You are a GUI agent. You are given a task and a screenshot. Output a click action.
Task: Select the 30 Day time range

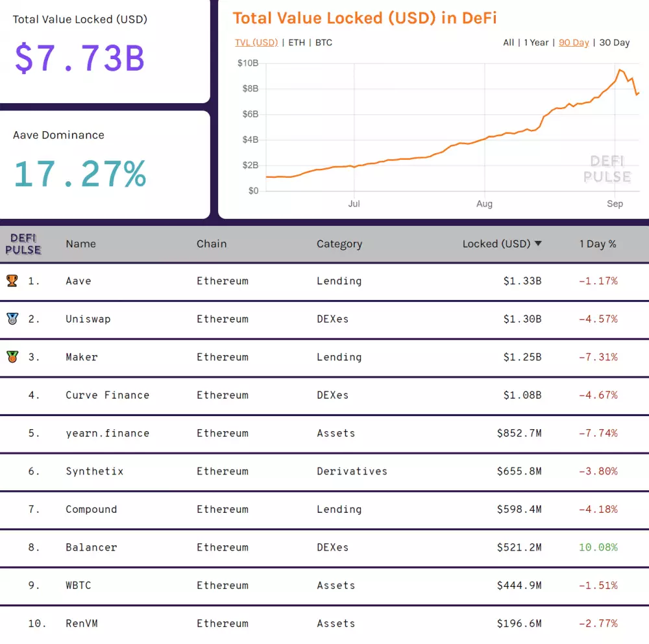tap(614, 43)
